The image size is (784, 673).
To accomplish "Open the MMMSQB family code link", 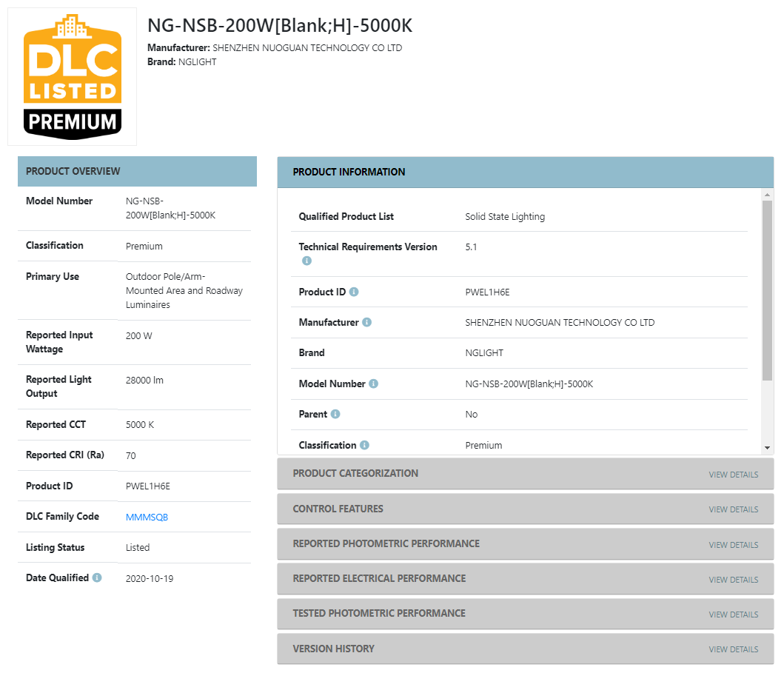I will coord(147,517).
